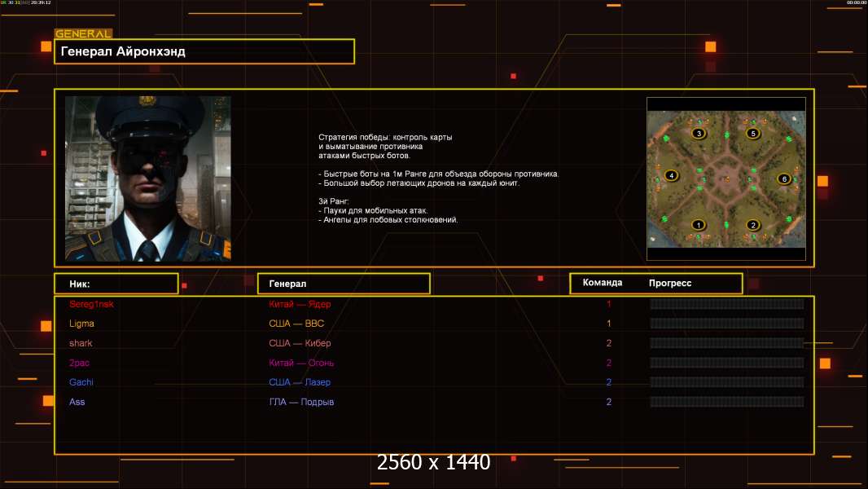This screenshot has height=489, width=868.
Task: Click the Китай — Ядер general entry
Action: [300, 304]
